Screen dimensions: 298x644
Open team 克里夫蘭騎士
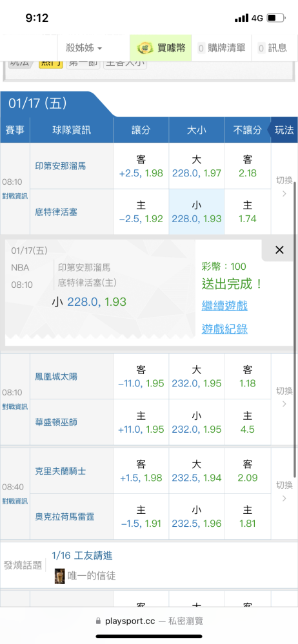click(x=61, y=471)
